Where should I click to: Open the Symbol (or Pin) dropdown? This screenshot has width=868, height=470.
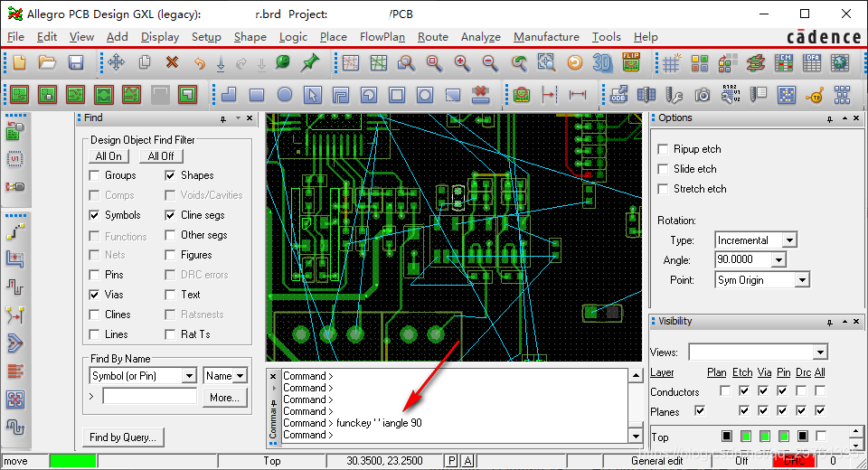coord(189,376)
